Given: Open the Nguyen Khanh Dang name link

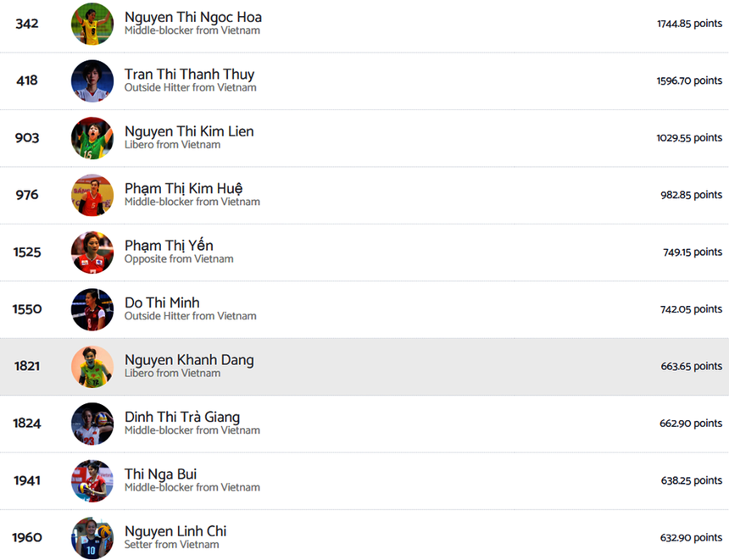Looking at the screenshot, I should tap(189, 360).
